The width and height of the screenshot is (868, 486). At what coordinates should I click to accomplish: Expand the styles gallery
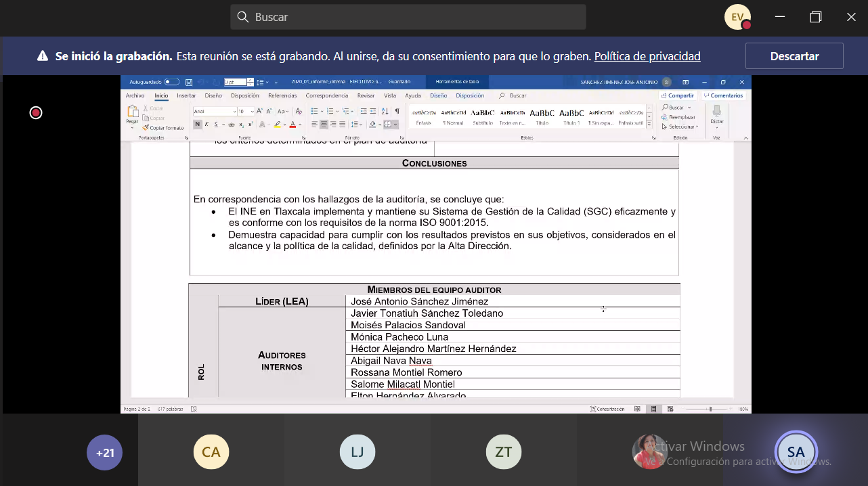pyautogui.click(x=649, y=125)
